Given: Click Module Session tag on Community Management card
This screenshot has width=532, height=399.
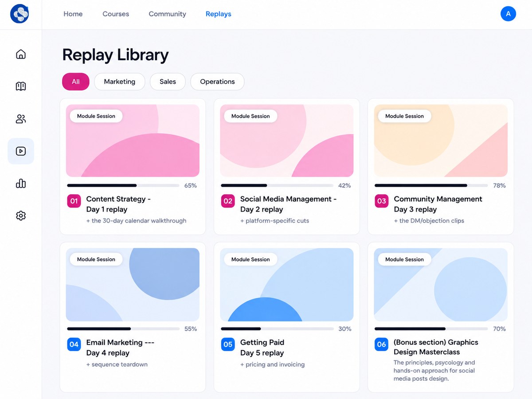Looking at the screenshot, I should (x=404, y=116).
